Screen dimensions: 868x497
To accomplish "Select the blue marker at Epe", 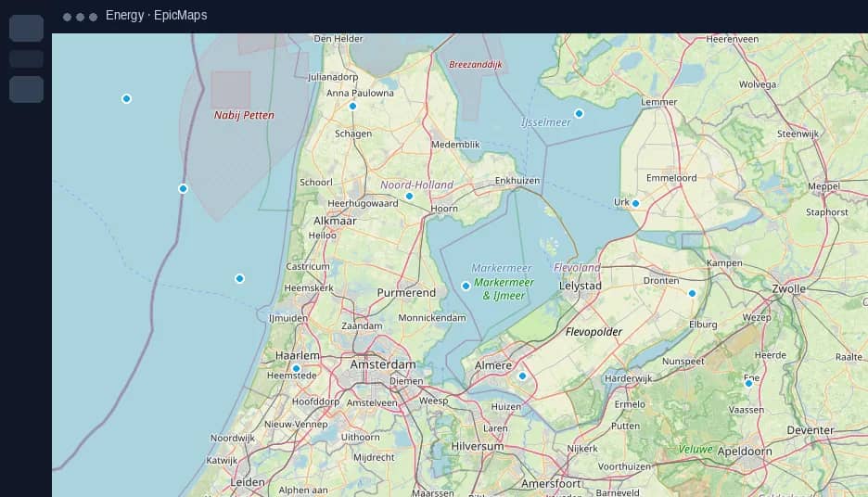I will (748, 384).
